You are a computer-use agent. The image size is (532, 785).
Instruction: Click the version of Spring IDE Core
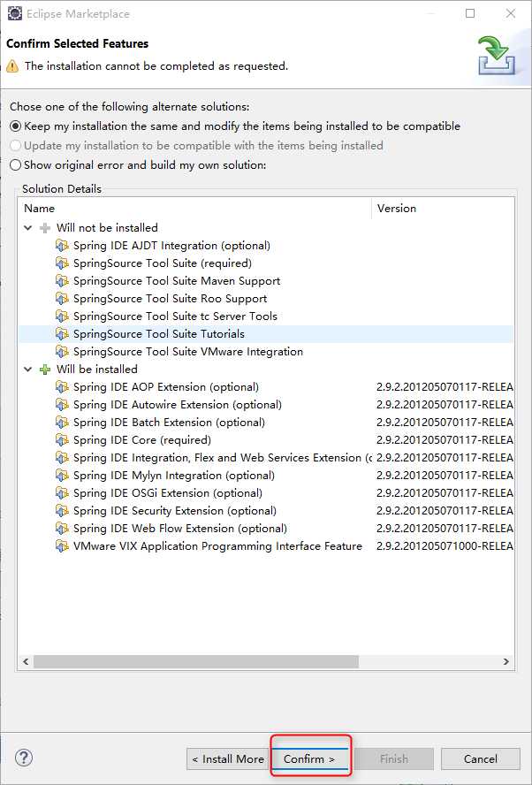coord(445,440)
